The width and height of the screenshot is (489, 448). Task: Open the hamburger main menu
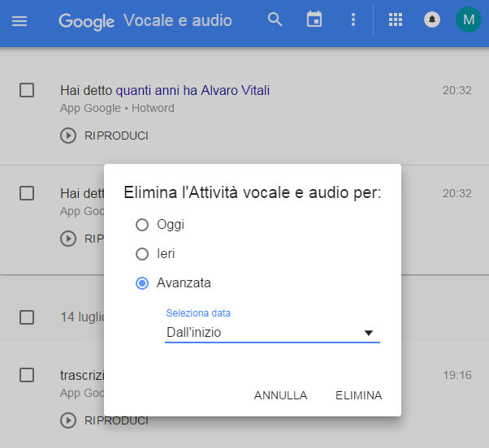coord(19,21)
